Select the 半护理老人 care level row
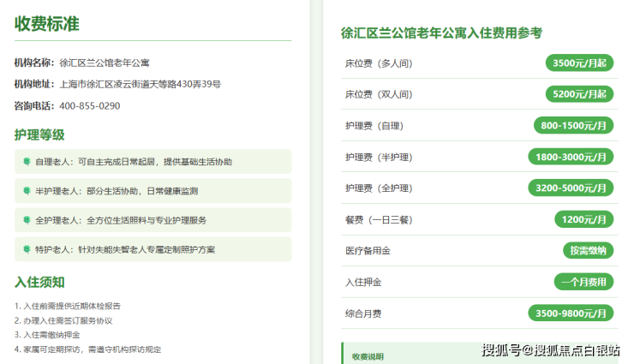 click(153, 191)
